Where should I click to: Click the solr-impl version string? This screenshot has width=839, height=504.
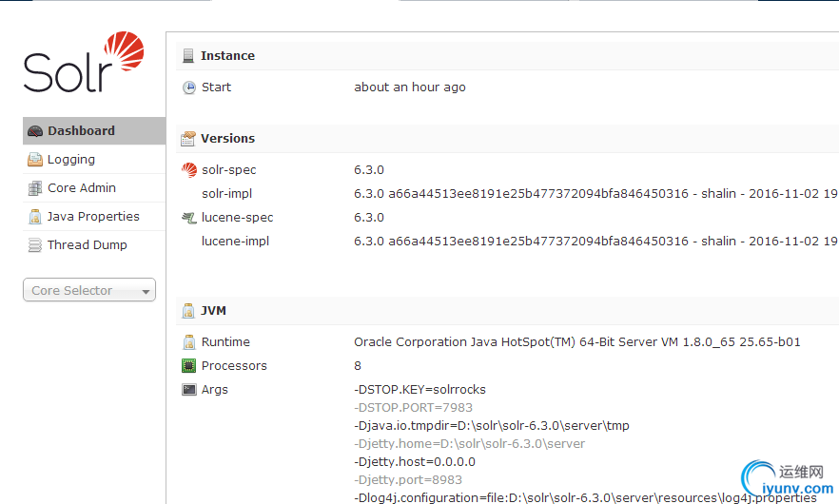595,194
